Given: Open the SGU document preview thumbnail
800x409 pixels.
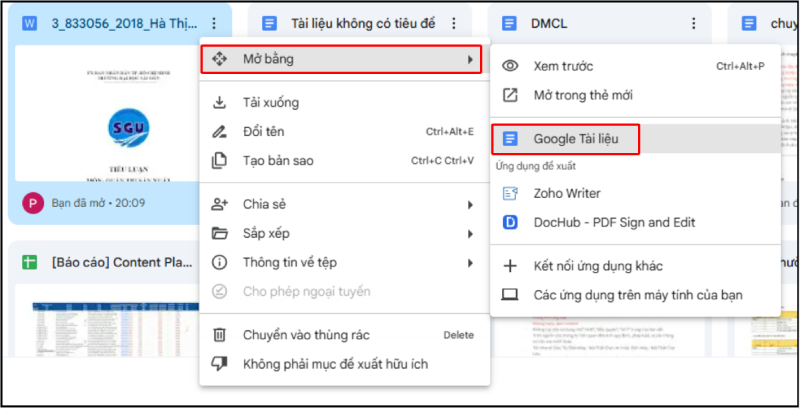Looking at the screenshot, I should [x=107, y=113].
